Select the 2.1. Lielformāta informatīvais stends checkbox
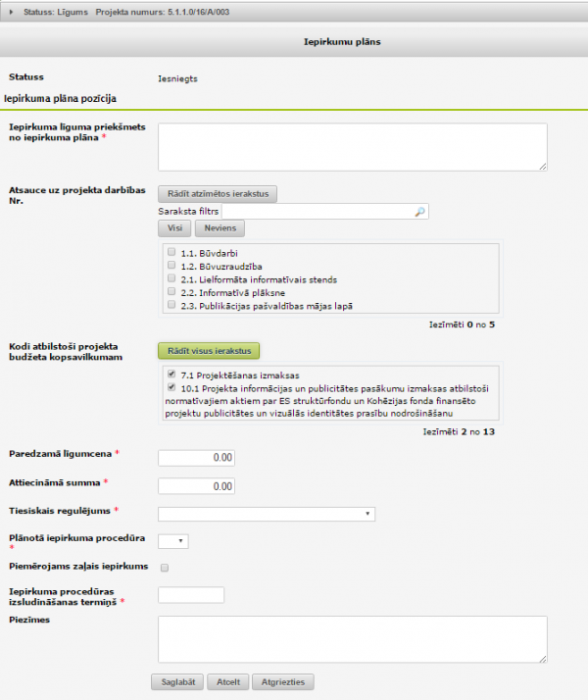The image size is (588, 700). pyautogui.click(x=172, y=278)
